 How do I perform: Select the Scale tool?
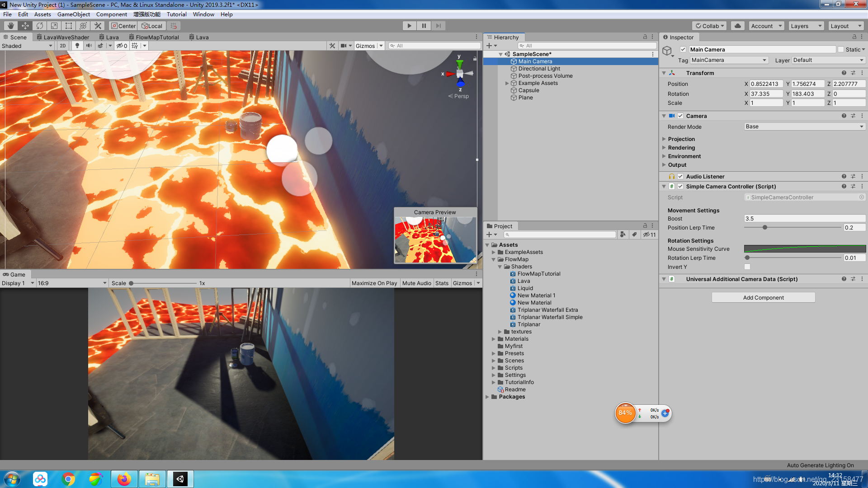click(54, 26)
